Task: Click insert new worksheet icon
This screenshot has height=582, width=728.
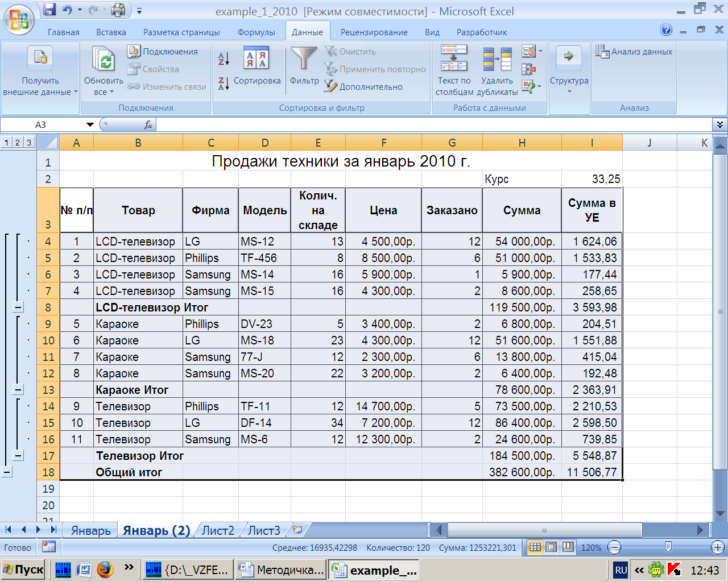Action: pos(297,530)
